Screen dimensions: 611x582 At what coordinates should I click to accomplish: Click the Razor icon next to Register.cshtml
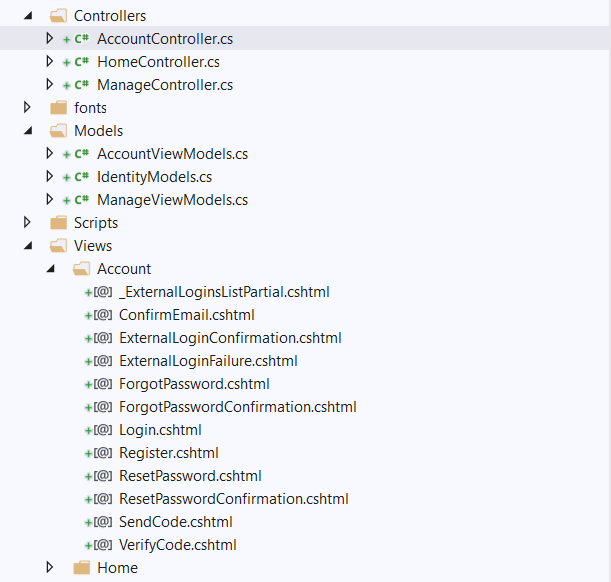click(x=103, y=453)
